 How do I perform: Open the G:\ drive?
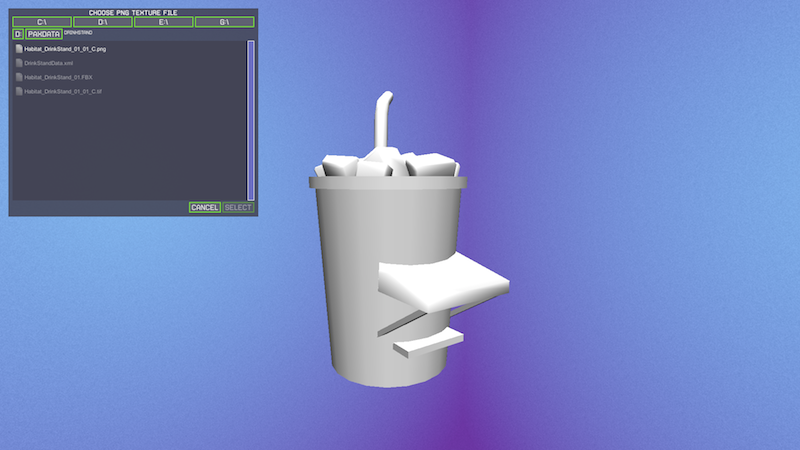point(224,21)
